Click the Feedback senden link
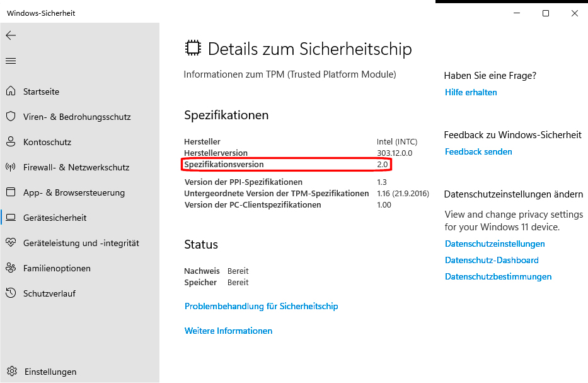The image size is (588, 383). [x=478, y=151]
